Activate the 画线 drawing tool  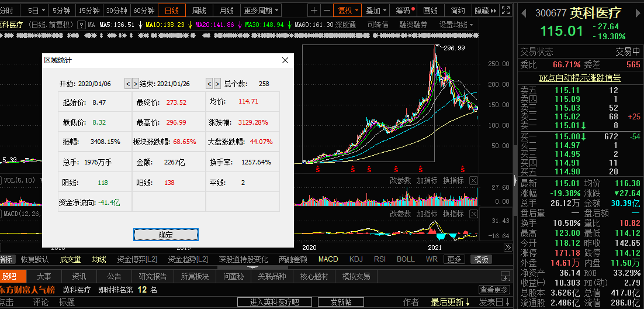(430, 11)
